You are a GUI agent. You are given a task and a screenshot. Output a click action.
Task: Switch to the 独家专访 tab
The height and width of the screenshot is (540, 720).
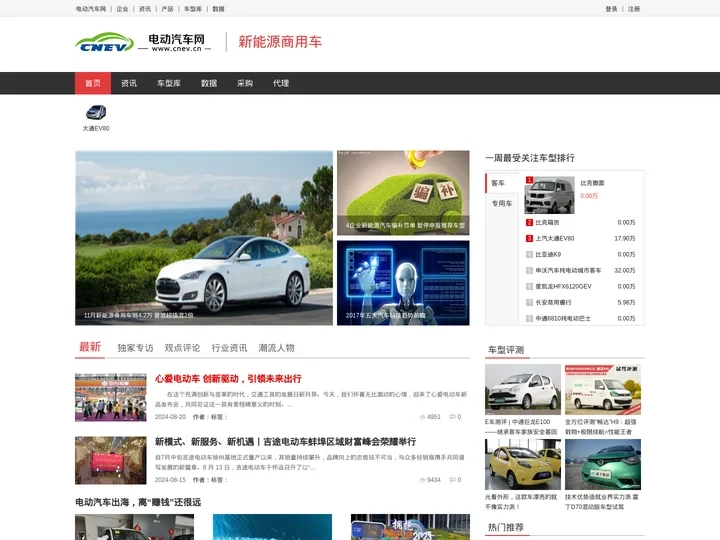coord(135,348)
